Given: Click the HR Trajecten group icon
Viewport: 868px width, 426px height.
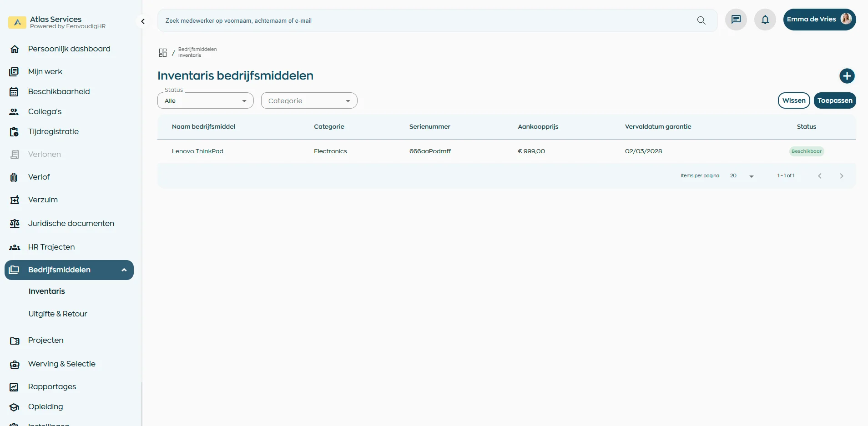Looking at the screenshot, I should [15, 247].
